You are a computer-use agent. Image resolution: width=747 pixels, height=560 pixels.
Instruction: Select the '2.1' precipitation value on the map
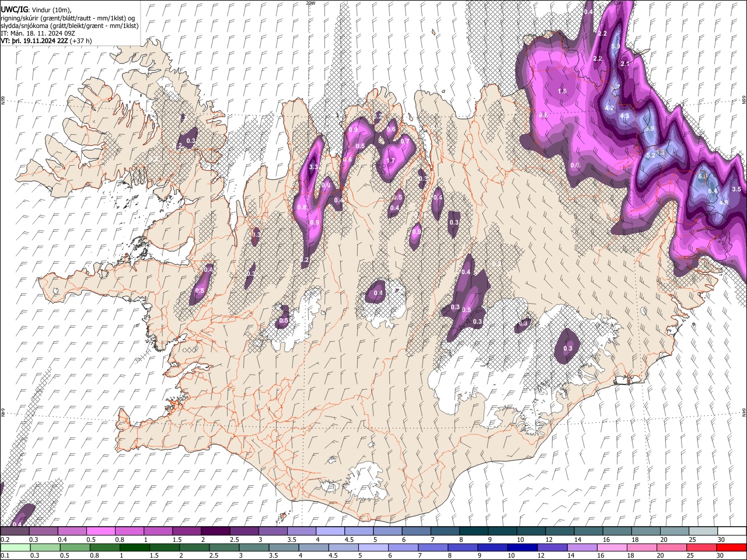[x=625, y=64]
